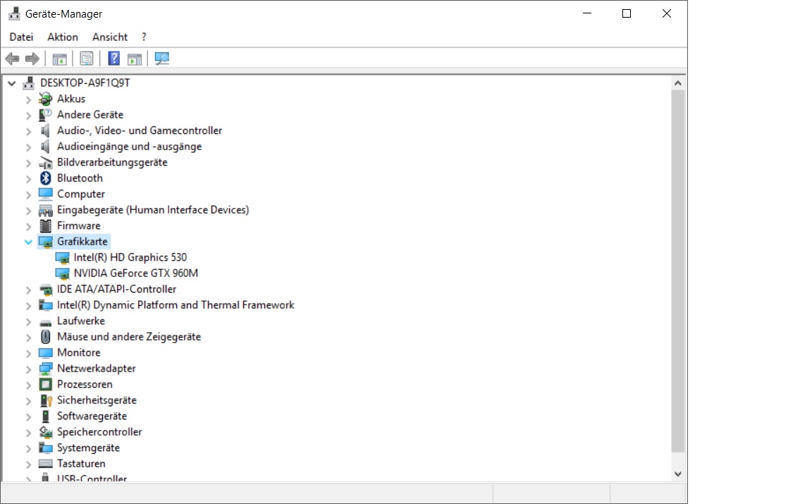
Task: Collapse the Grafikkarte category
Action: 28,242
